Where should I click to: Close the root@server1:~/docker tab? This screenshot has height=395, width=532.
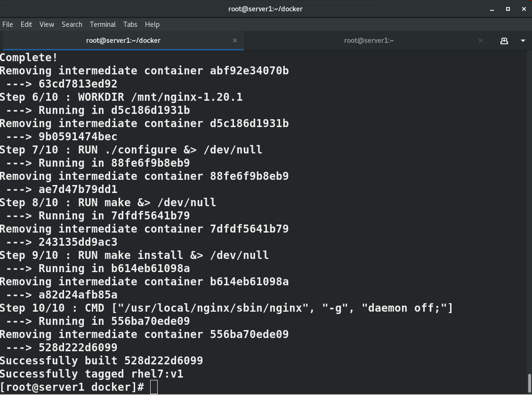click(235, 40)
